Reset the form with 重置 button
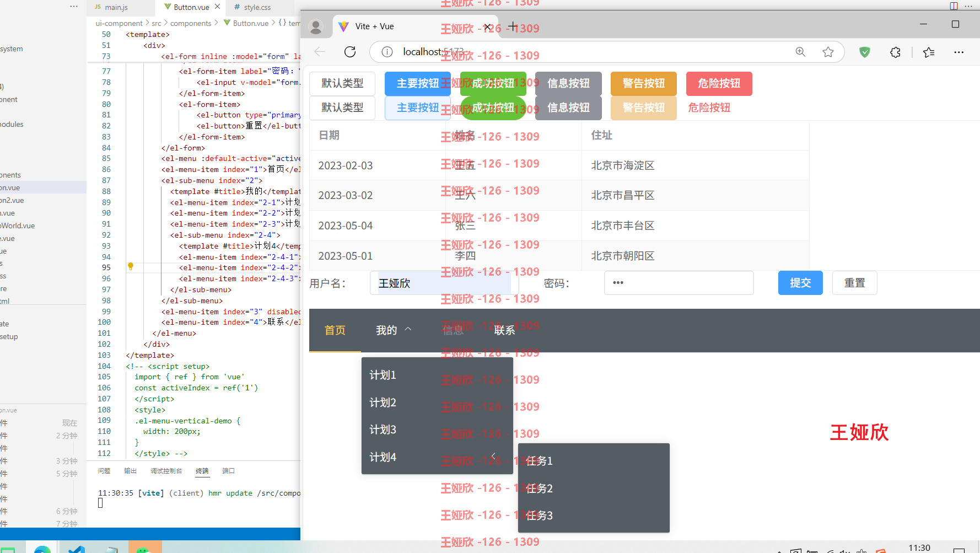Image resolution: width=980 pixels, height=553 pixels. click(x=854, y=283)
